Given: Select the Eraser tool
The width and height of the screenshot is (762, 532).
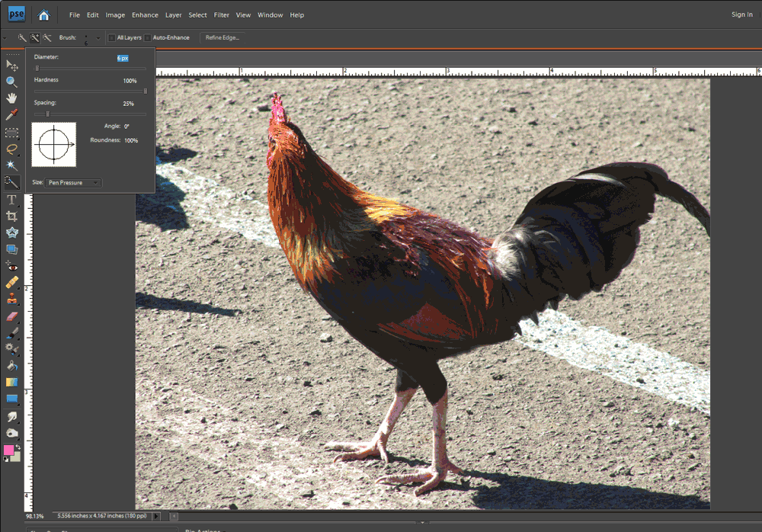Looking at the screenshot, I should click(x=11, y=316).
